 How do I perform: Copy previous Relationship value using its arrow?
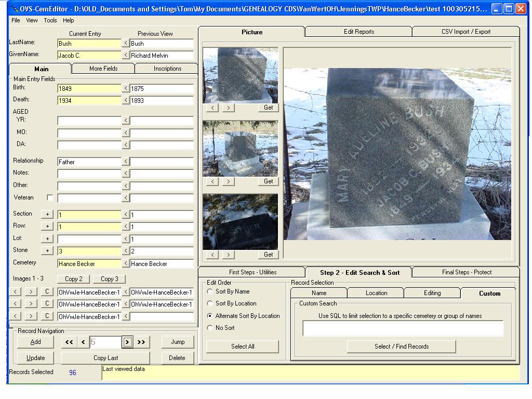coord(126,162)
